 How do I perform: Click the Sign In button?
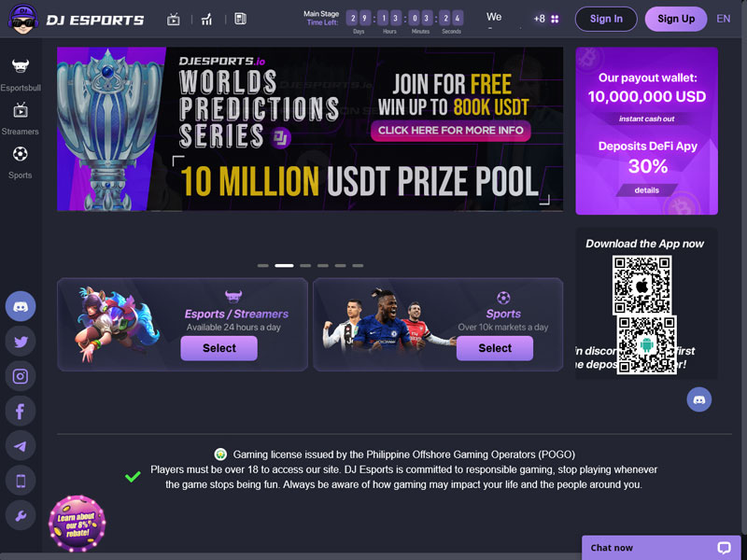[606, 19]
